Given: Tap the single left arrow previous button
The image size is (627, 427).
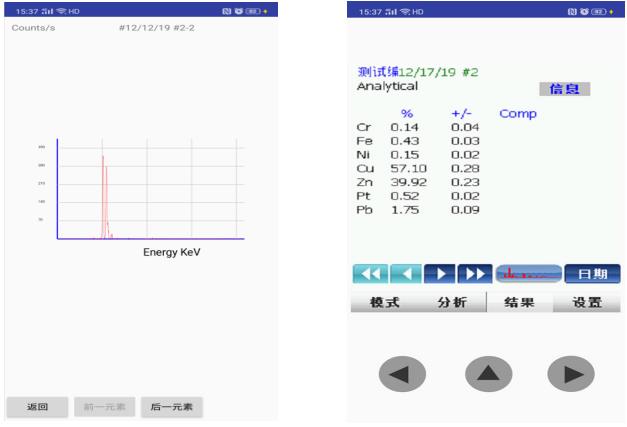Looking at the screenshot, I should coord(404,274).
